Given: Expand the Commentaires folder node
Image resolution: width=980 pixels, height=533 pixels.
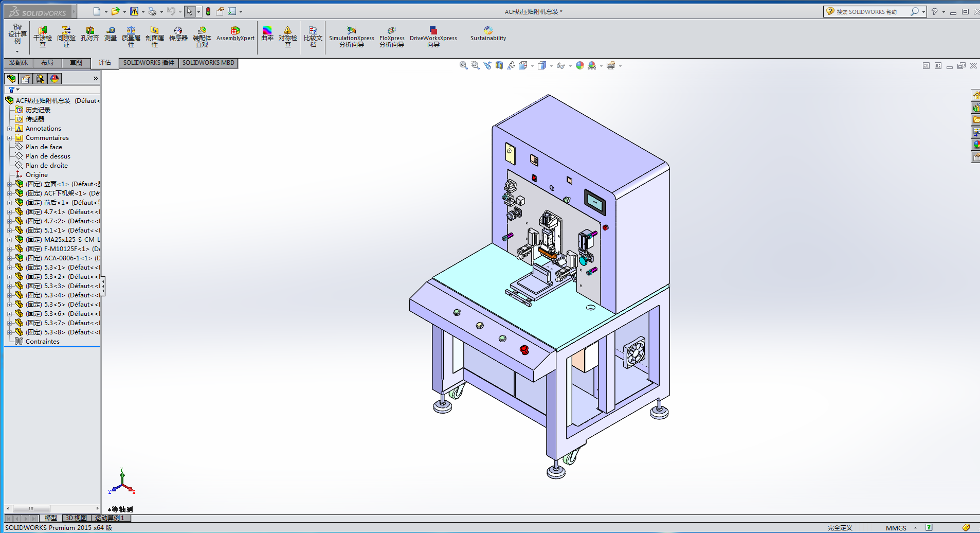Looking at the screenshot, I should click(9, 138).
